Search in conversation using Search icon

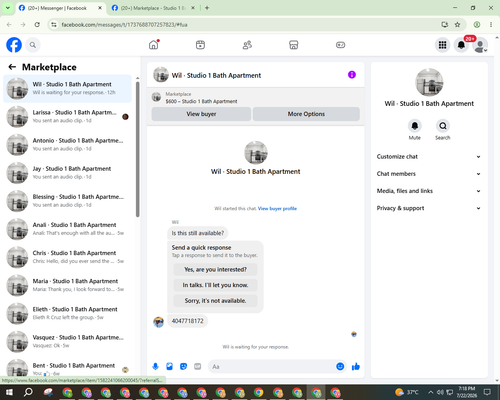tap(443, 126)
